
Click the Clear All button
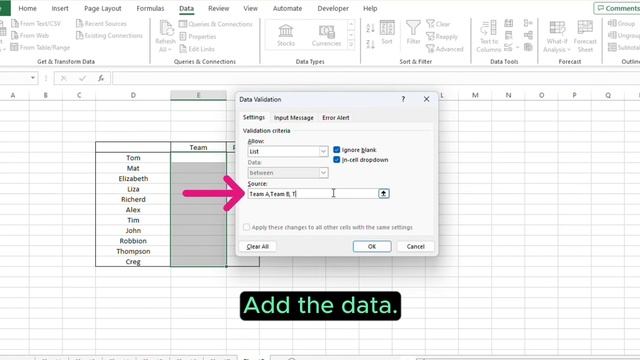[x=258, y=247]
